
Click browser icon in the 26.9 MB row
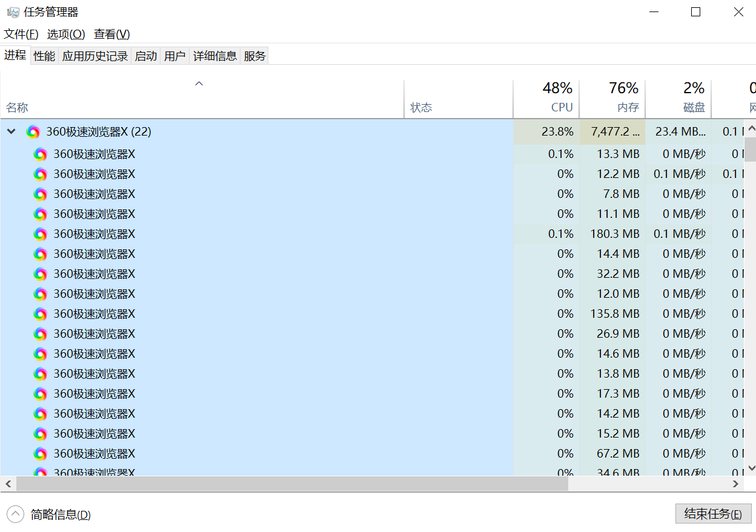41,334
